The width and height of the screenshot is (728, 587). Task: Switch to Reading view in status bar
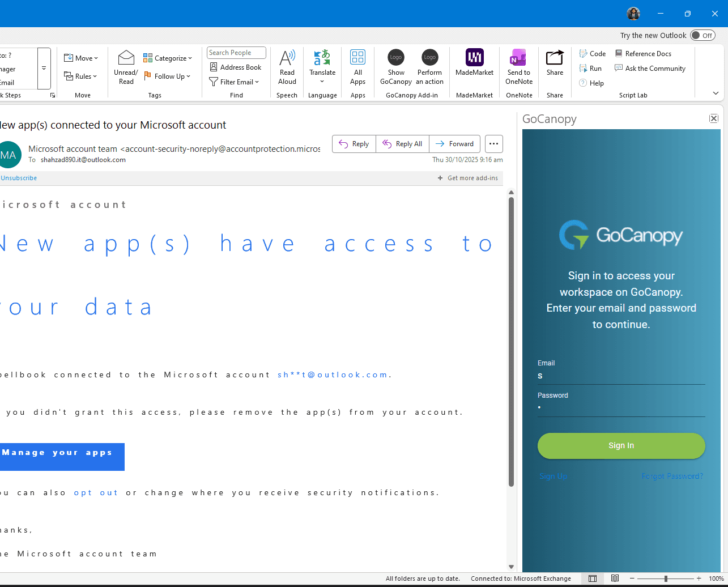[x=615, y=579]
